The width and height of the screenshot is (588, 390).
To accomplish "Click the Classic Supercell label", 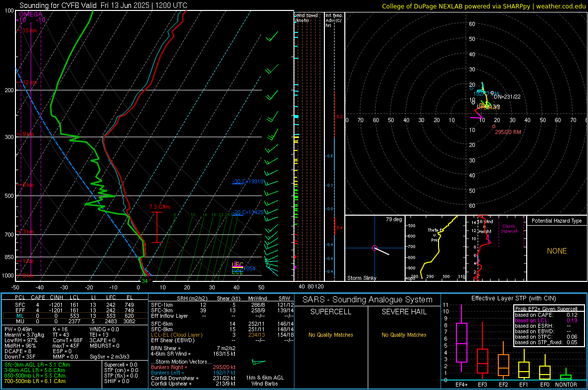I will [509, 229].
